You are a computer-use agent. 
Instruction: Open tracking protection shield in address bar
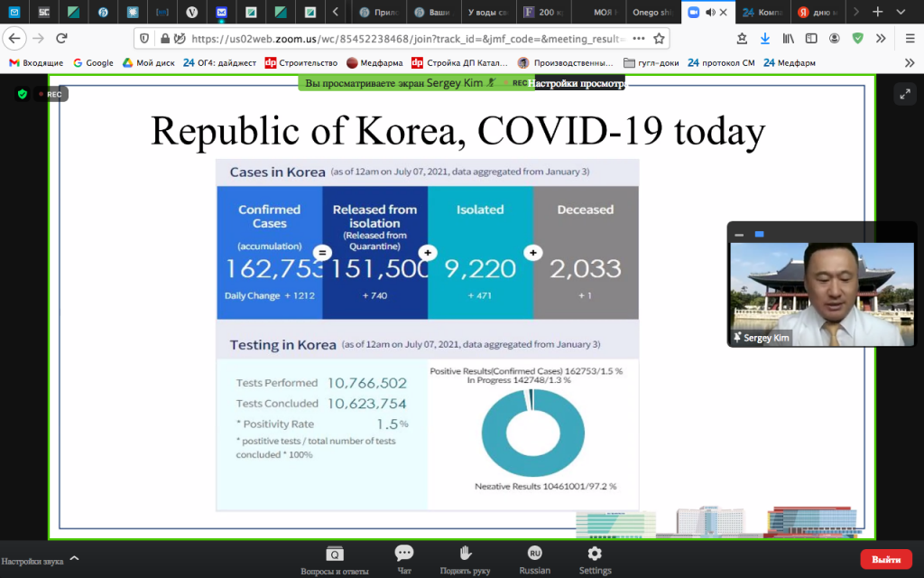point(144,39)
